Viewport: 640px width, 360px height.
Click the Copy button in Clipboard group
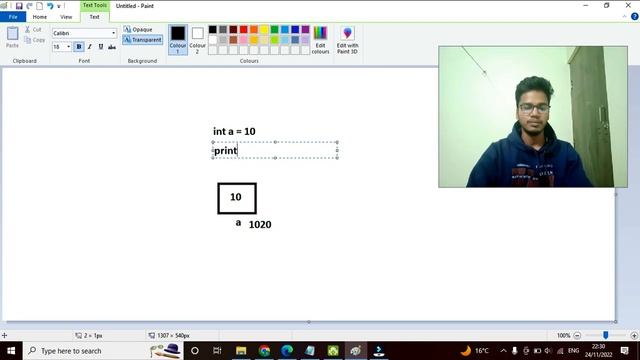(35, 40)
